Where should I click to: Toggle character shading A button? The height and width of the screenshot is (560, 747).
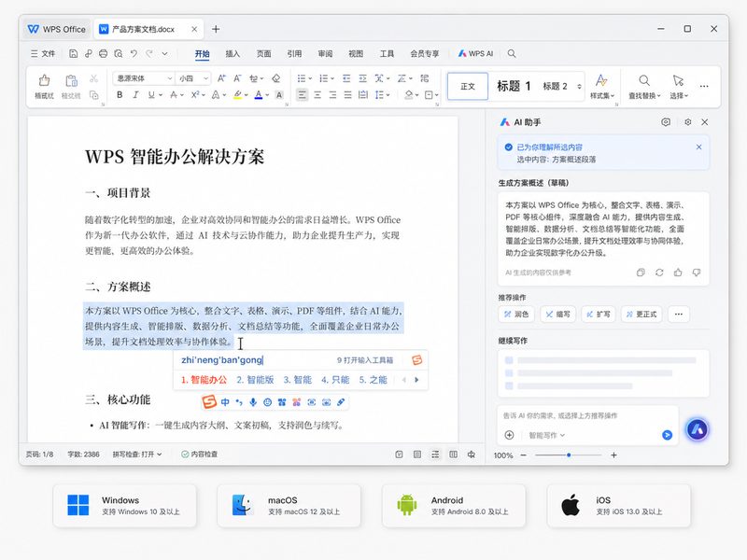click(x=279, y=95)
